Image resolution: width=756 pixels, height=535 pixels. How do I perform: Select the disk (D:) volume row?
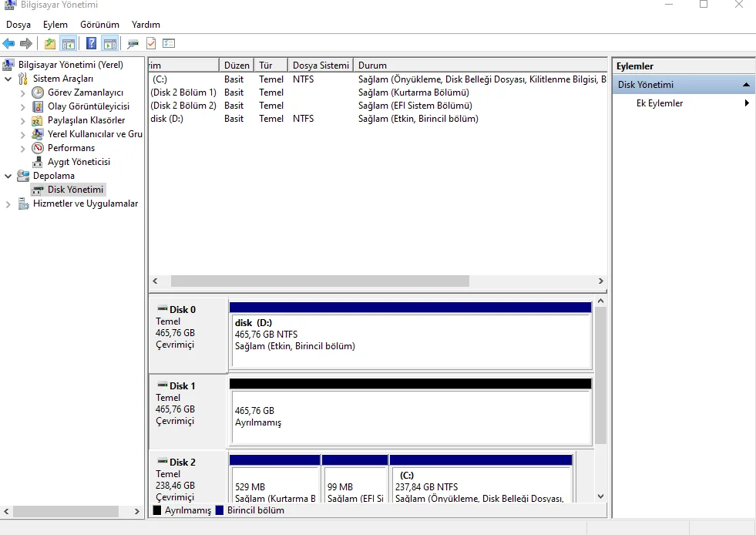point(378,118)
